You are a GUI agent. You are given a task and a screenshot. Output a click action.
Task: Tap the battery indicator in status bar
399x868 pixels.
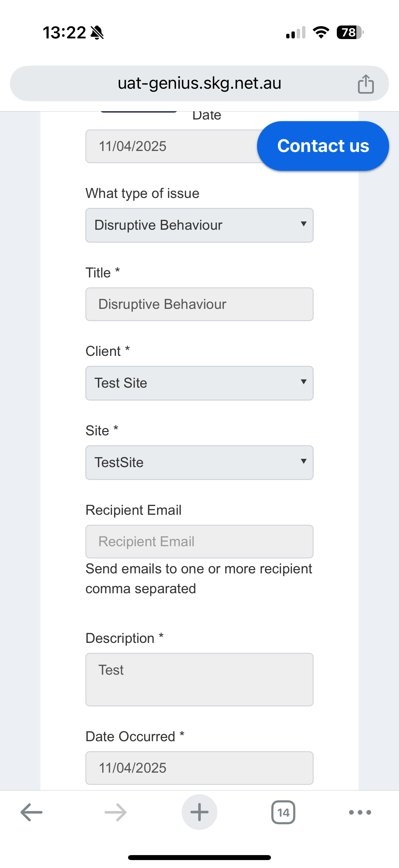[x=350, y=32]
